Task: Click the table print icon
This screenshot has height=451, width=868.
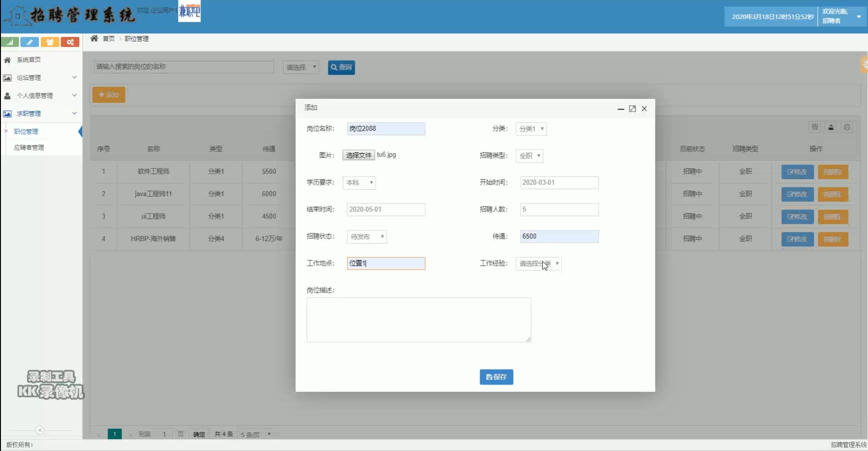Action: pyautogui.click(x=847, y=127)
